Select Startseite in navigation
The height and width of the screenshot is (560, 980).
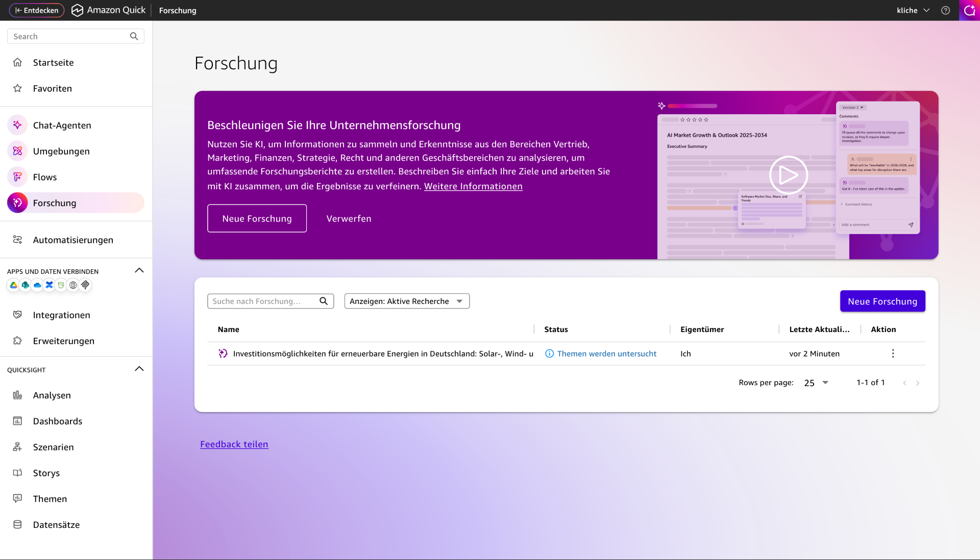pos(53,62)
